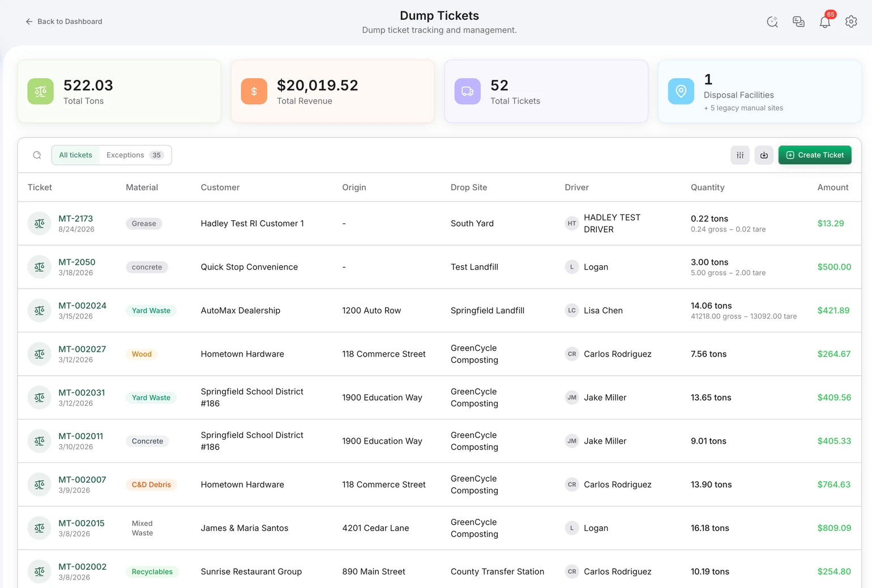Click the scale icon for MT-002011
Screen dimensions: 872x588
[x=40, y=441]
